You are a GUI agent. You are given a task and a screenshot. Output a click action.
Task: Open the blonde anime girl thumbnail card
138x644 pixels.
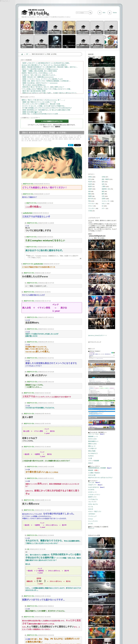pos(27,27)
